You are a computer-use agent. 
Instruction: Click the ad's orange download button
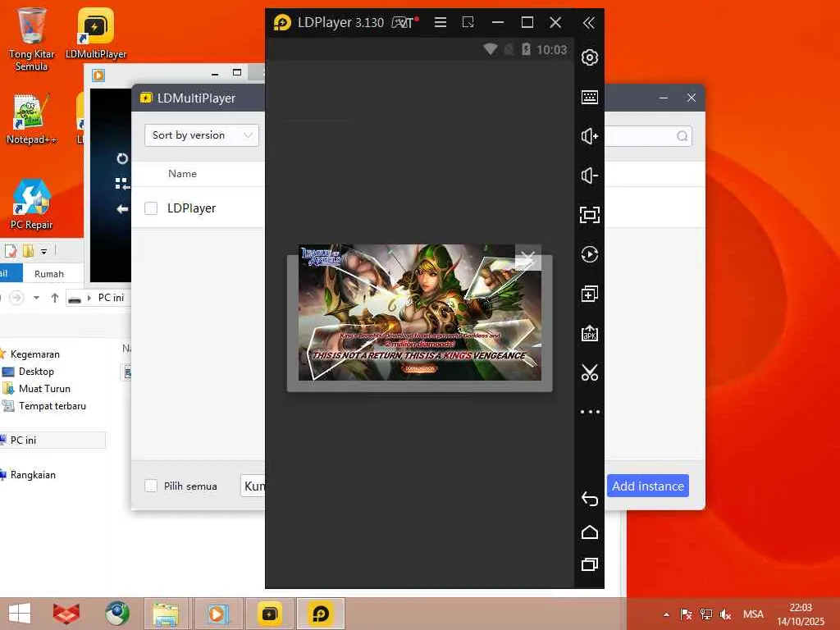[419, 368]
